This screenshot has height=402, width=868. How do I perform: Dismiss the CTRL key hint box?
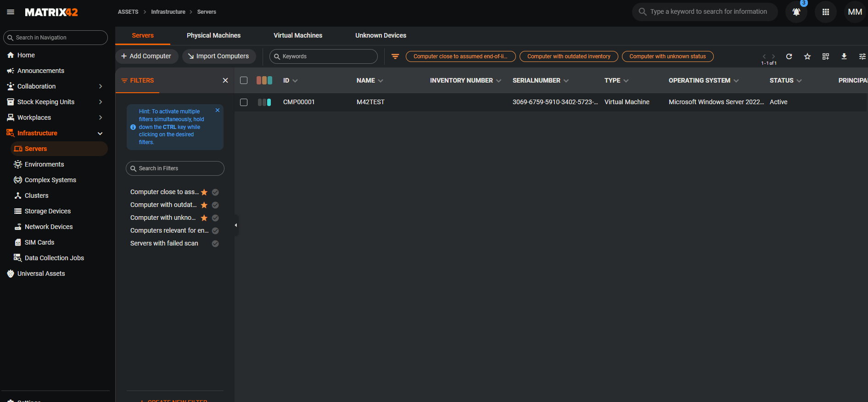point(218,110)
